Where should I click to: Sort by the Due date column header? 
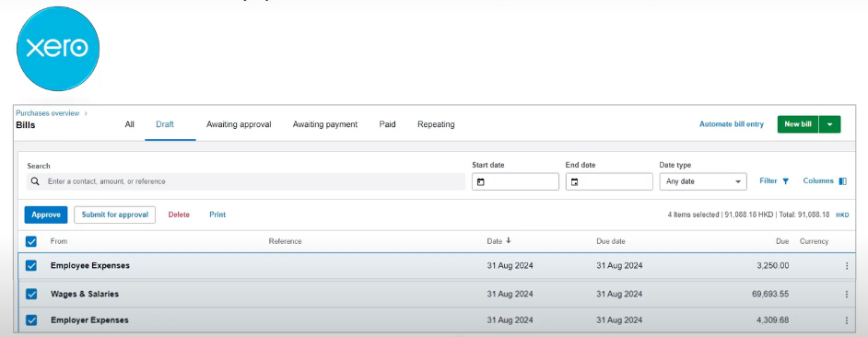point(611,241)
